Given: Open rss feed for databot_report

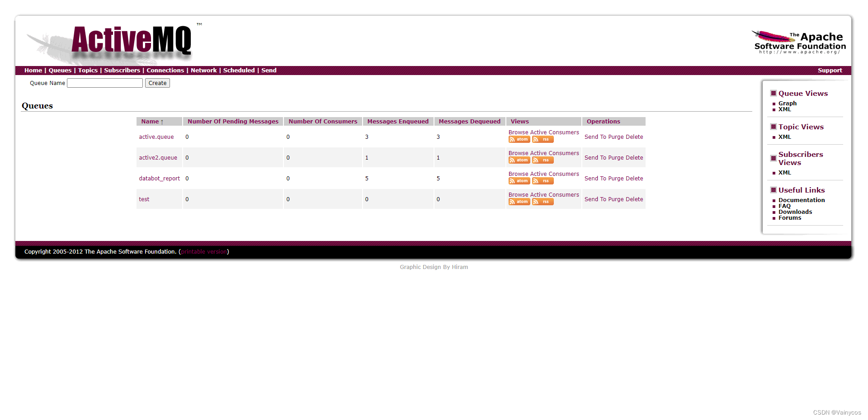Looking at the screenshot, I should [542, 181].
